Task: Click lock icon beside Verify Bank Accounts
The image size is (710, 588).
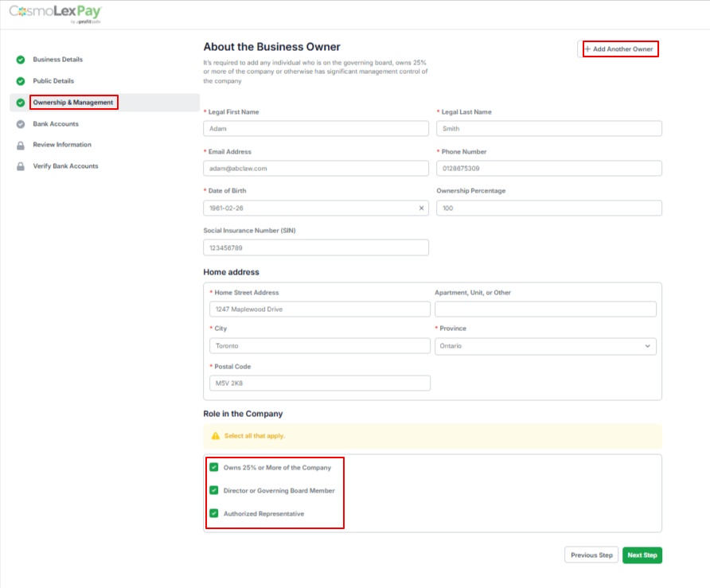Action: (x=21, y=166)
